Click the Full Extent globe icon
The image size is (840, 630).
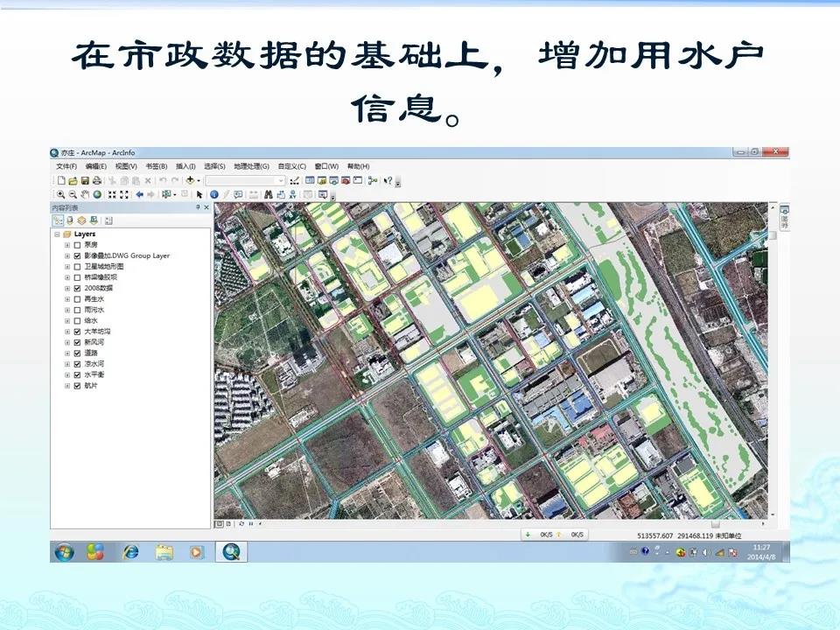pyautogui.click(x=97, y=194)
